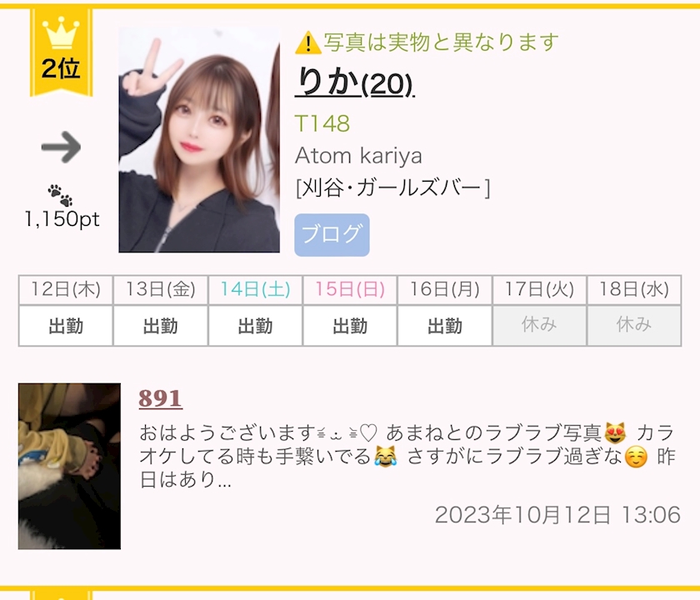
Task: Click the blog excerpt starting おはようございます
Action: click(x=407, y=457)
